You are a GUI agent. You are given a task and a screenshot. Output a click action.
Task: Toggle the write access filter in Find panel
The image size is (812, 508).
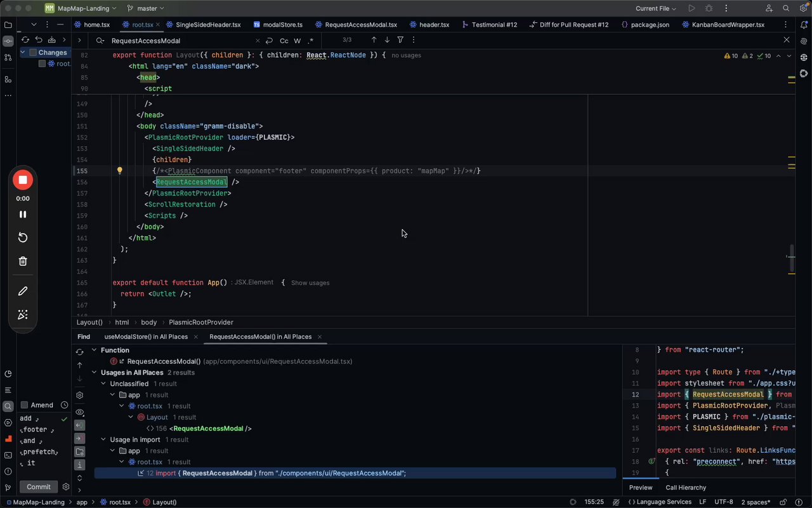click(x=79, y=438)
